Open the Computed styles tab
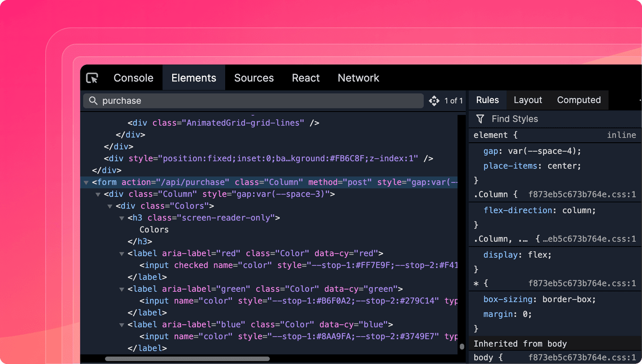 (579, 100)
